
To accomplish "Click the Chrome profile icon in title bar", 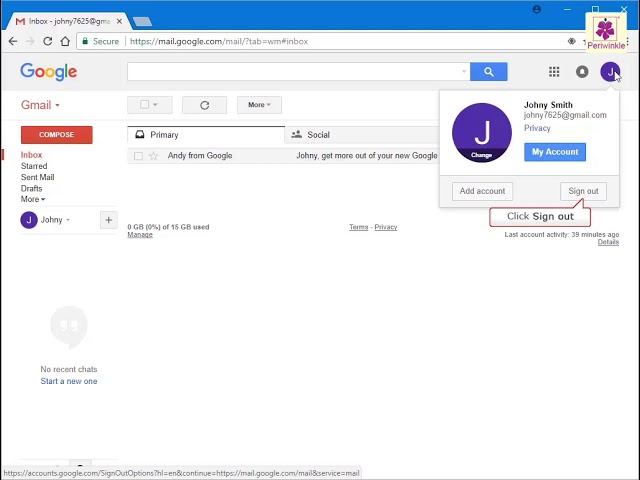I will click(537, 9).
